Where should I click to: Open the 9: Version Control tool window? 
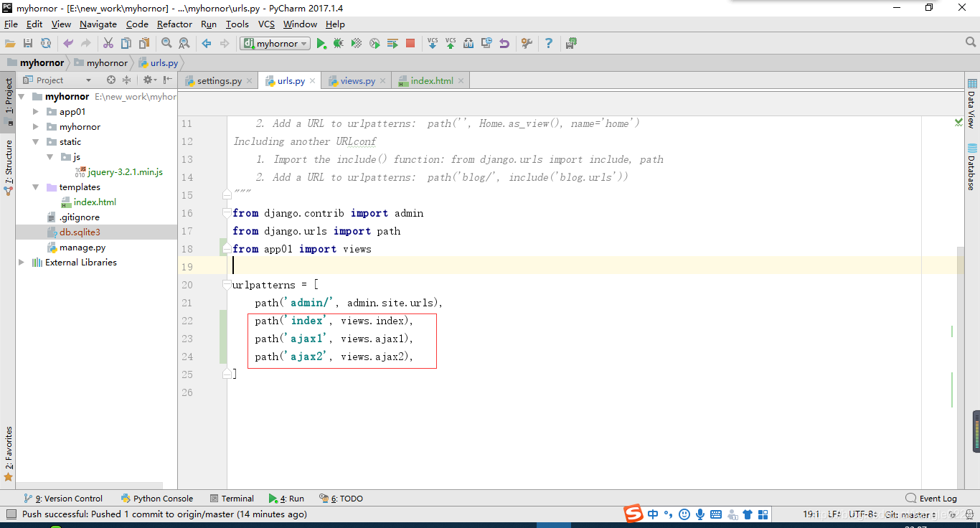point(63,499)
